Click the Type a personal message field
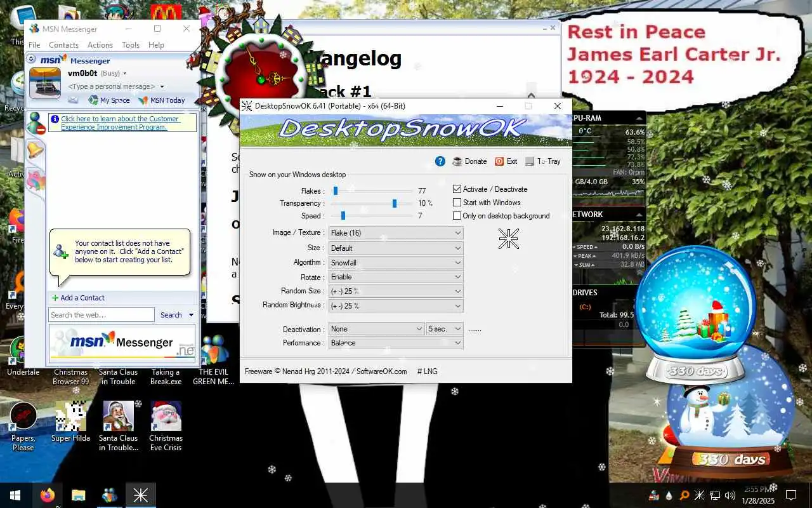Image resolution: width=812 pixels, height=508 pixels. tap(112, 86)
